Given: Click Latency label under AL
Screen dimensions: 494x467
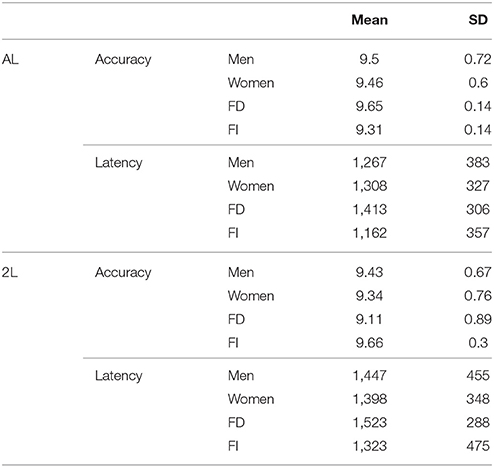Looking at the screenshot, I should (119, 163).
